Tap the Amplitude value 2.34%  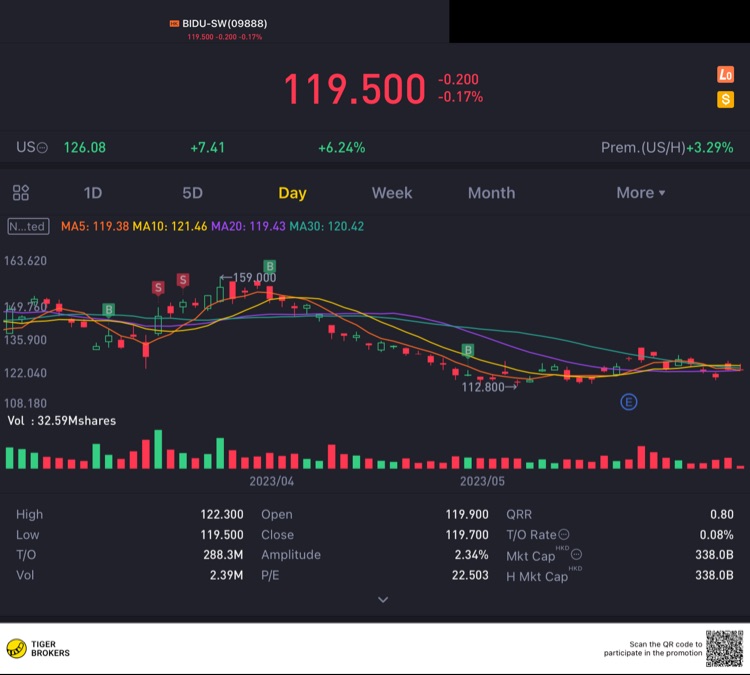[x=471, y=554]
